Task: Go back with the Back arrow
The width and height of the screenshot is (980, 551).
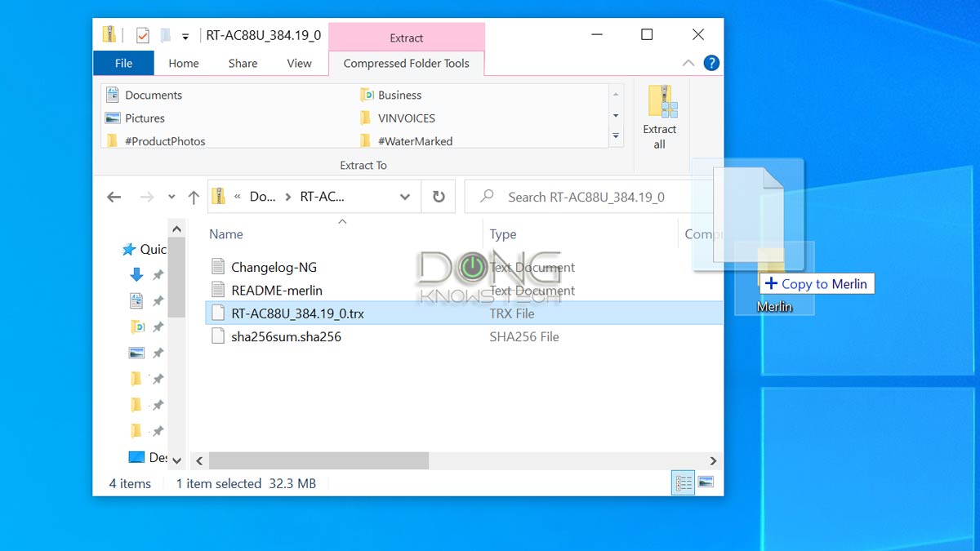Action: tap(114, 197)
